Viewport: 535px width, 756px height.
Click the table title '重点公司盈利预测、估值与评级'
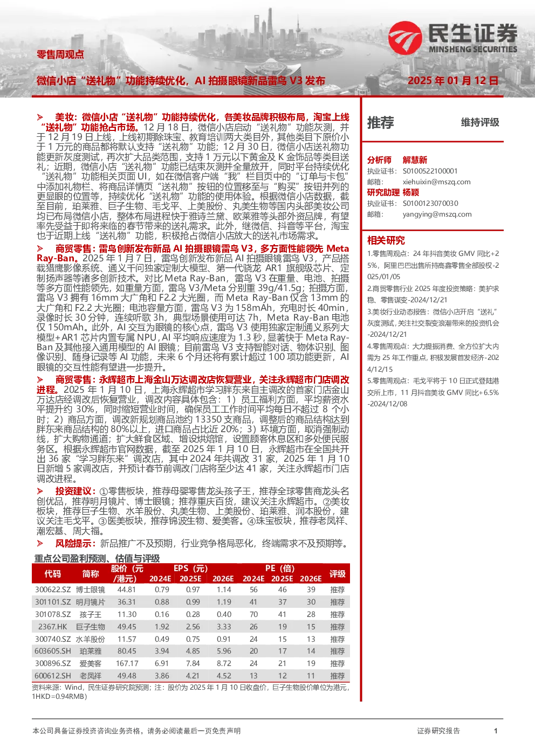(x=97, y=558)
